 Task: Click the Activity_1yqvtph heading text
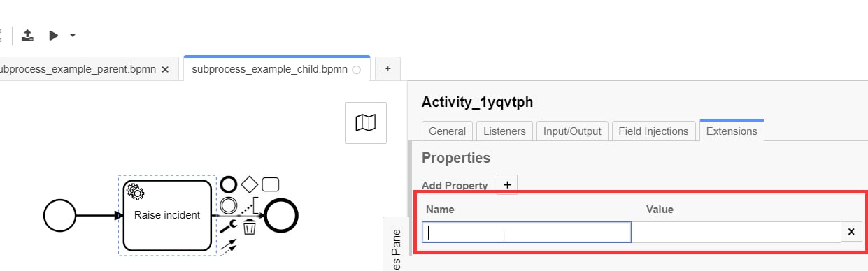[478, 102]
